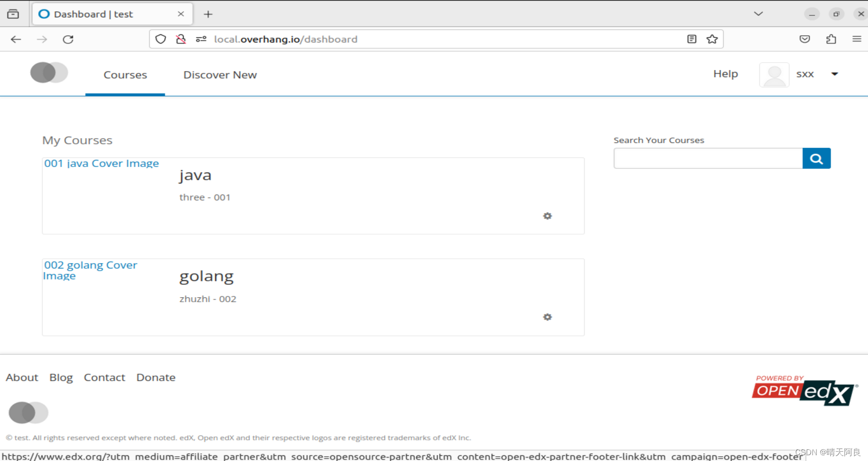Open the Discover New tab
The image size is (868, 461).
220,75
